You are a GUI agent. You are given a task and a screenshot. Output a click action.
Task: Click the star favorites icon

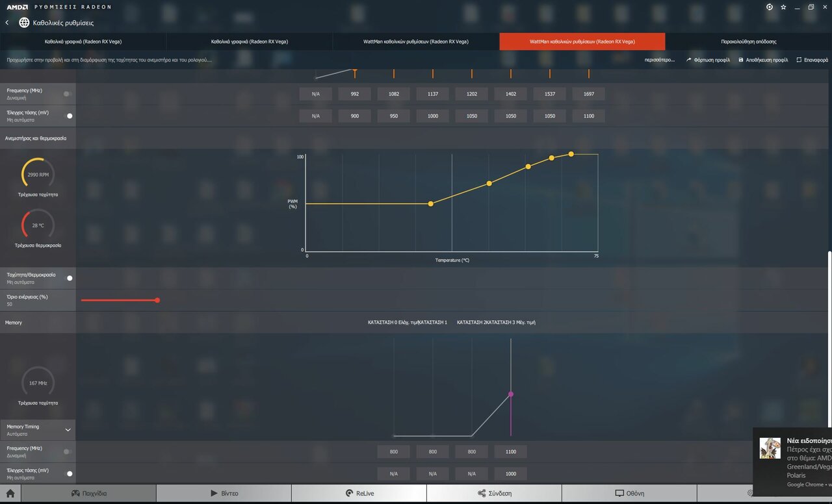tap(783, 7)
